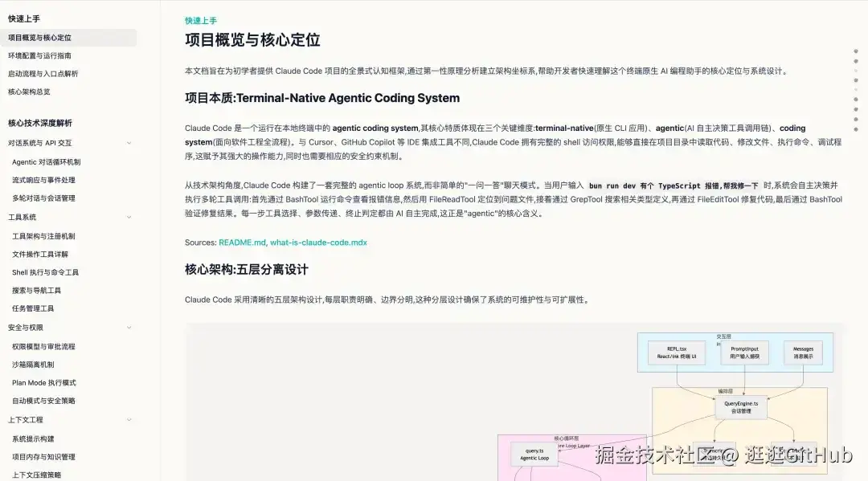Screen dimensions: 868x481
Task: Open 项目内存与知识管理 page
Action: click(x=43, y=457)
